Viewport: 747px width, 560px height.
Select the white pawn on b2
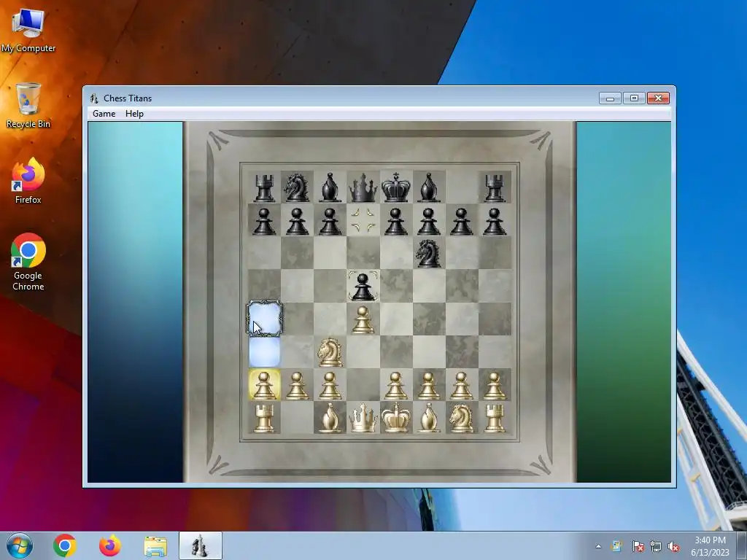pyautogui.click(x=298, y=385)
